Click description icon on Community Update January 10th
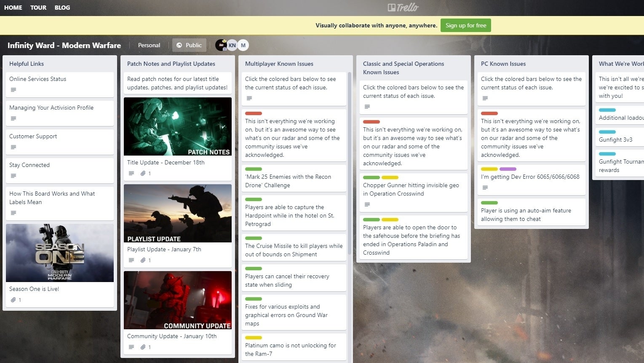 pos(131,347)
